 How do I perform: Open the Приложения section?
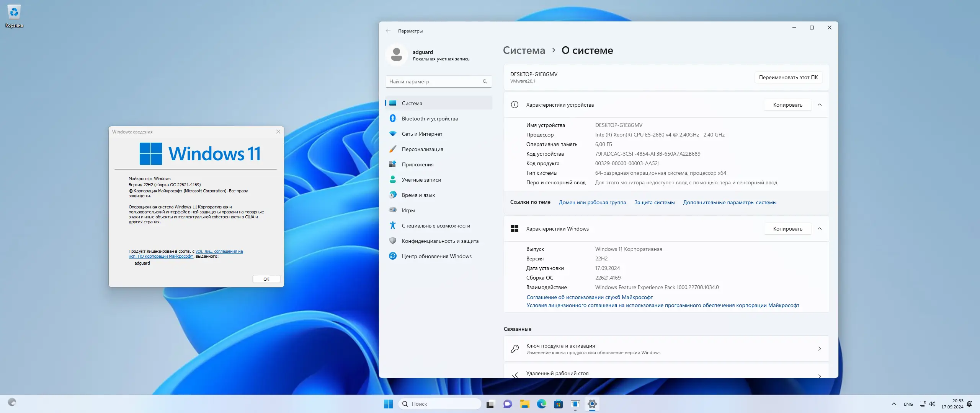coord(417,164)
